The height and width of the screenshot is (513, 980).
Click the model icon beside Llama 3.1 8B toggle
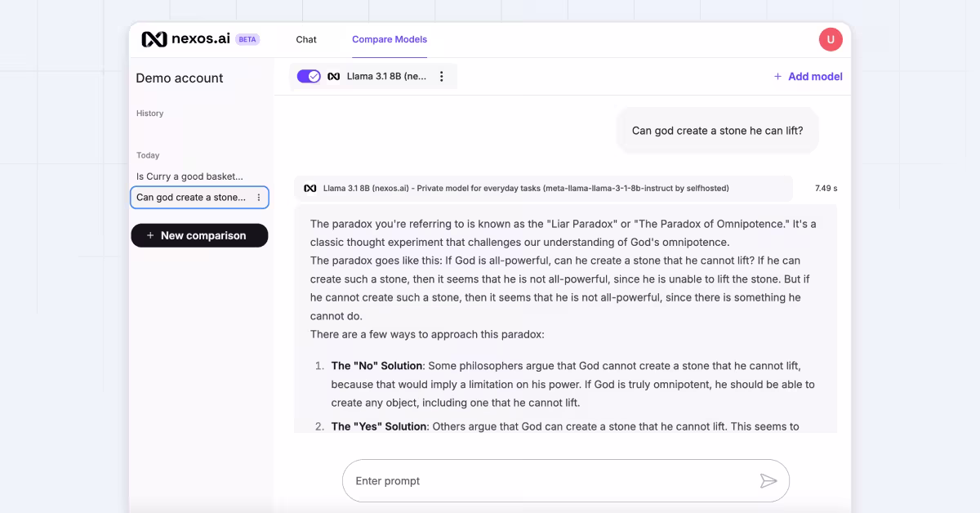(334, 77)
